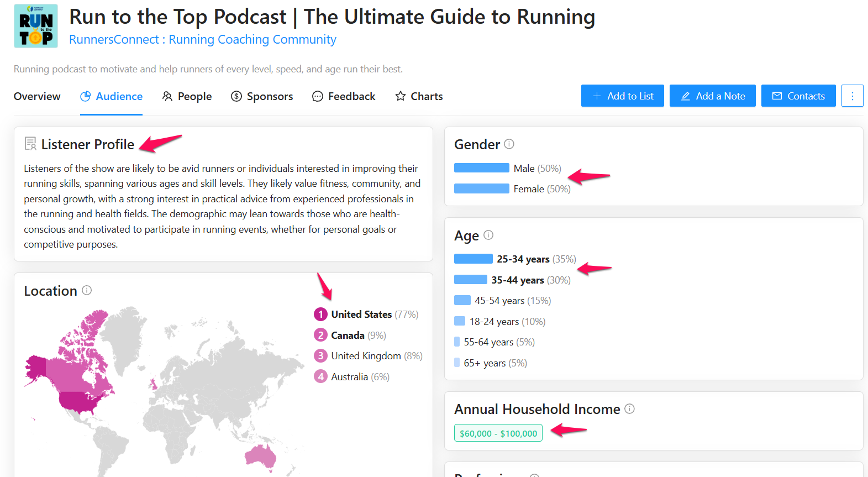Click the Listener Profile document icon

[x=30, y=144]
